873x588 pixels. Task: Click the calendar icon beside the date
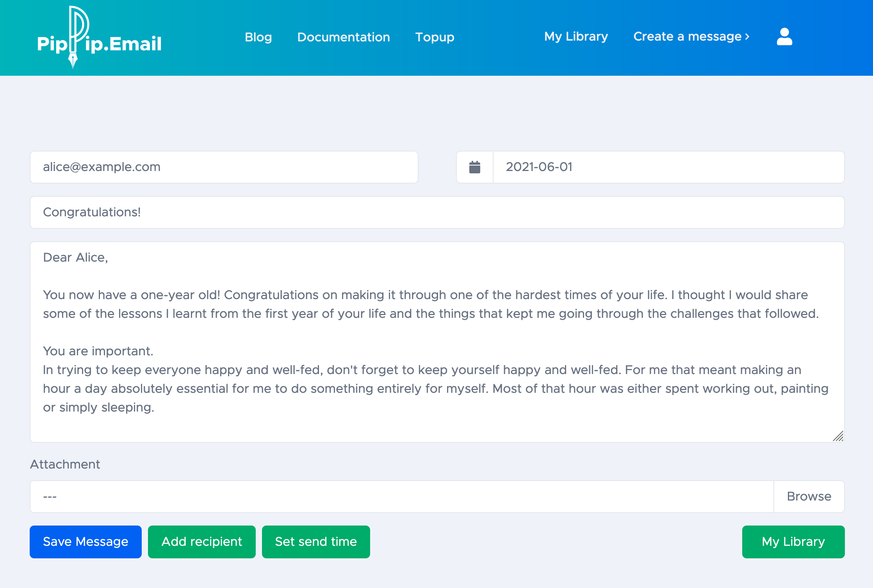click(x=474, y=167)
